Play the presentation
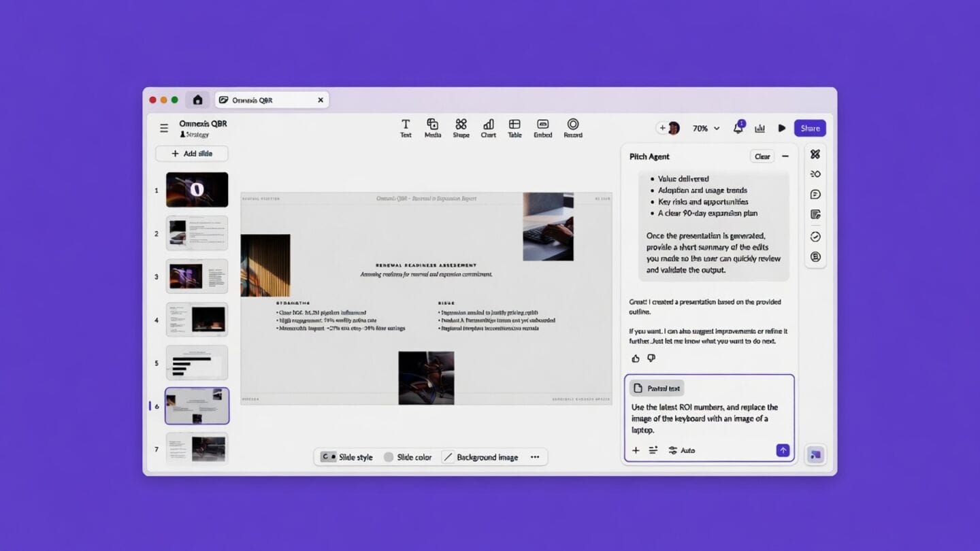The image size is (980, 551). click(x=781, y=128)
